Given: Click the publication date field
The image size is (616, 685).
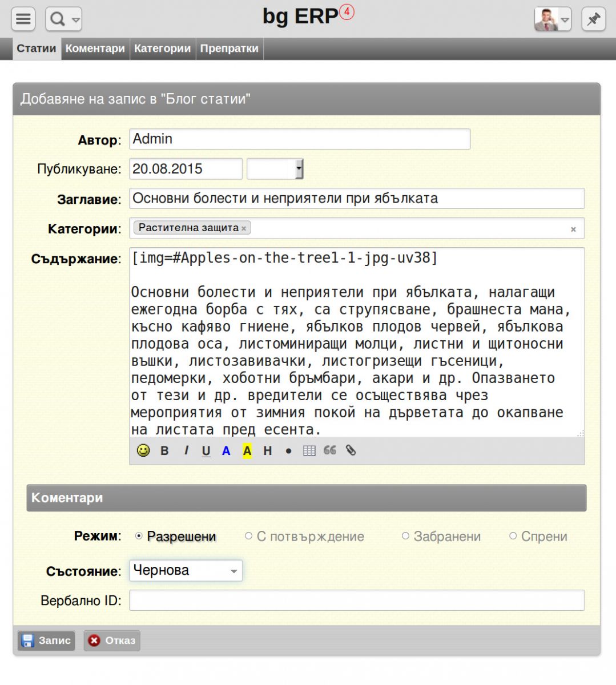Looking at the screenshot, I should (186, 169).
